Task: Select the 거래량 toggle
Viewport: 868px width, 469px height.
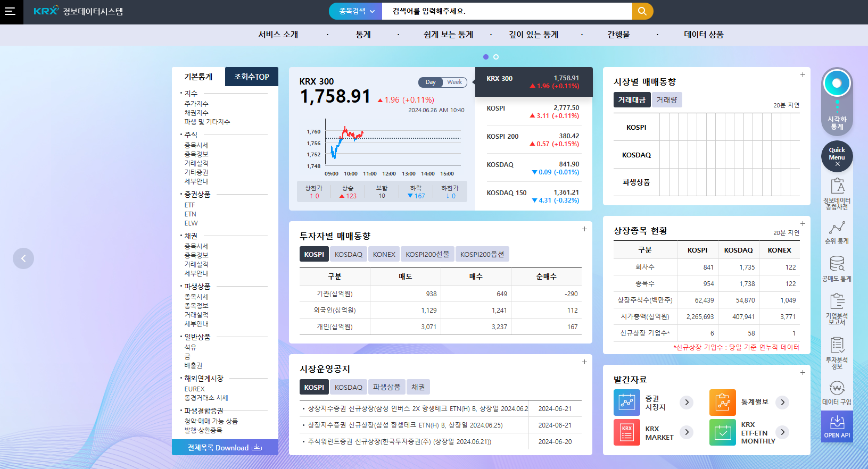Action: pos(667,100)
